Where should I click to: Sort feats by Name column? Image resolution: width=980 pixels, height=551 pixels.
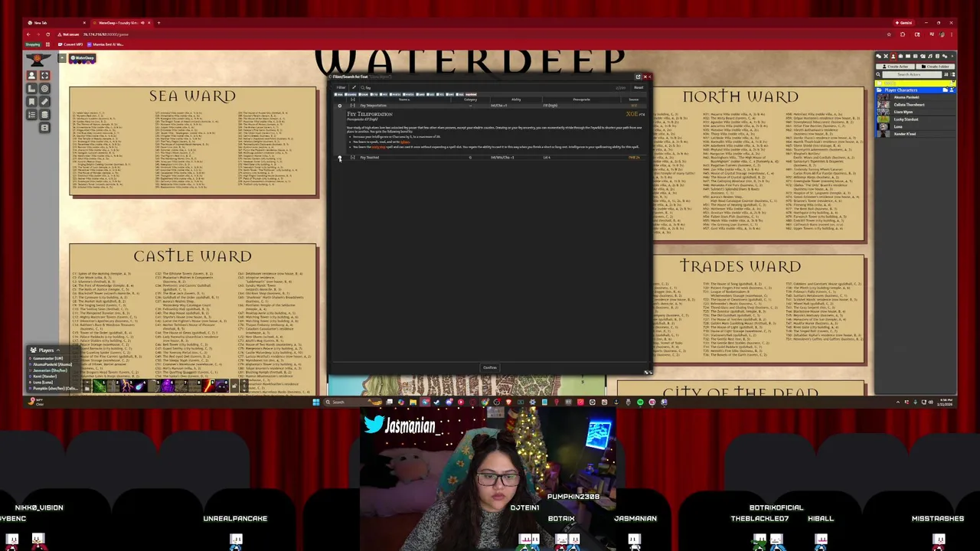[404, 99]
